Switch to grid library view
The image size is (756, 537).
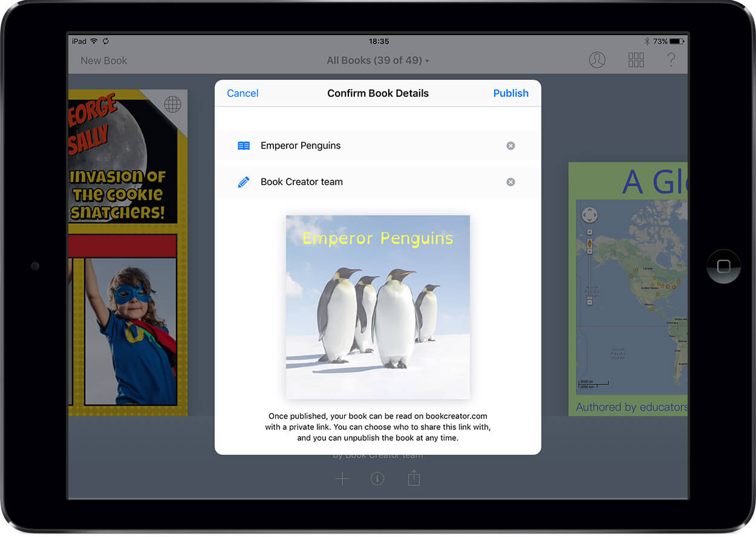click(636, 60)
